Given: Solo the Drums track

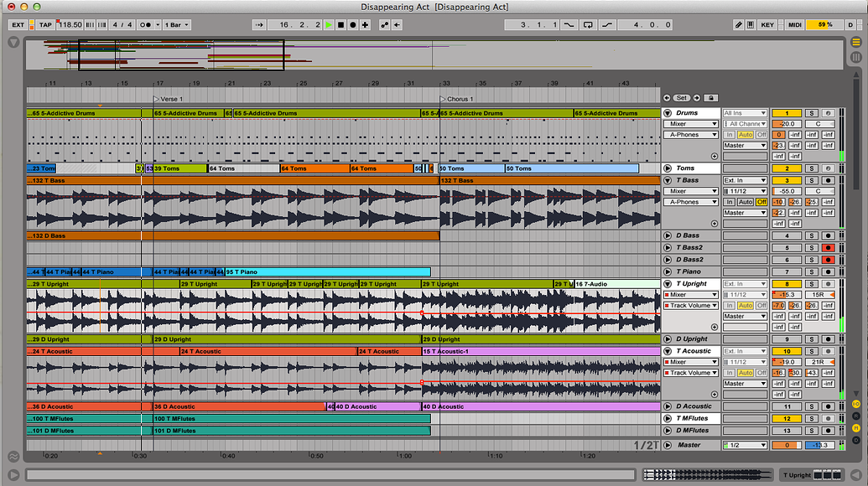Looking at the screenshot, I should coord(812,113).
